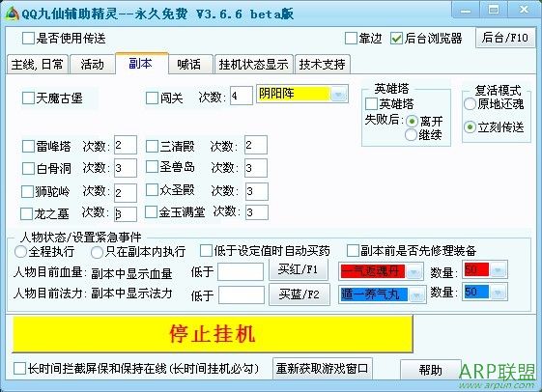Enable the 闯关 checkbox
The height and width of the screenshot is (392, 542).
pyautogui.click(x=152, y=98)
